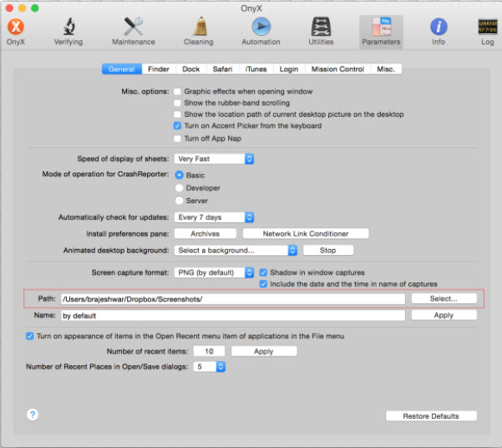This screenshot has height=448, width=502.
Task: Uncheck Include date and time in captures
Action: (x=263, y=284)
